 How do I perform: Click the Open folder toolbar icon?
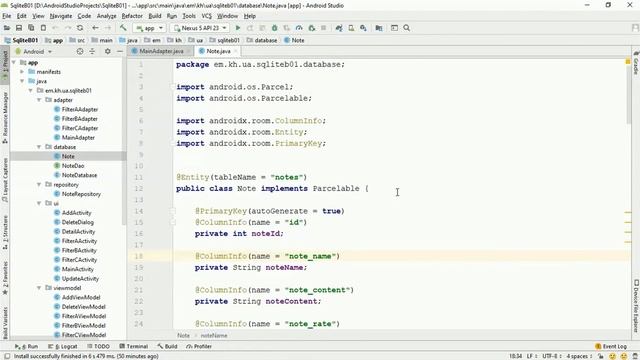click(7, 28)
